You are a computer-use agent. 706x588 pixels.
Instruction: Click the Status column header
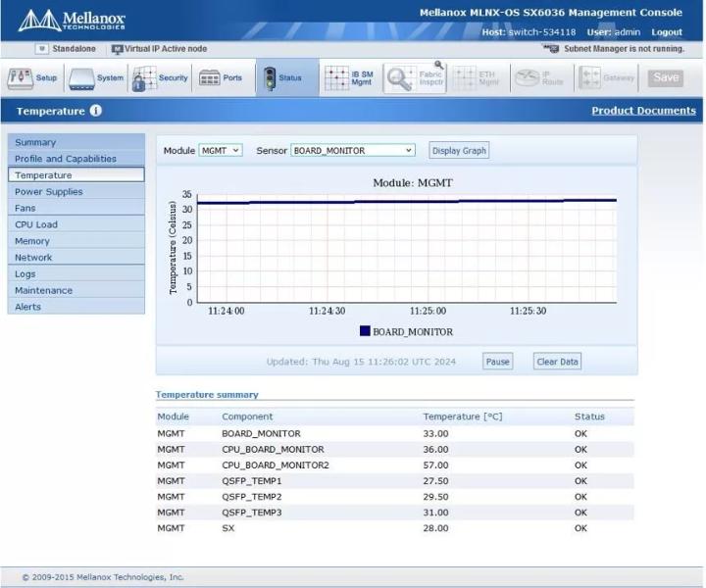589,416
